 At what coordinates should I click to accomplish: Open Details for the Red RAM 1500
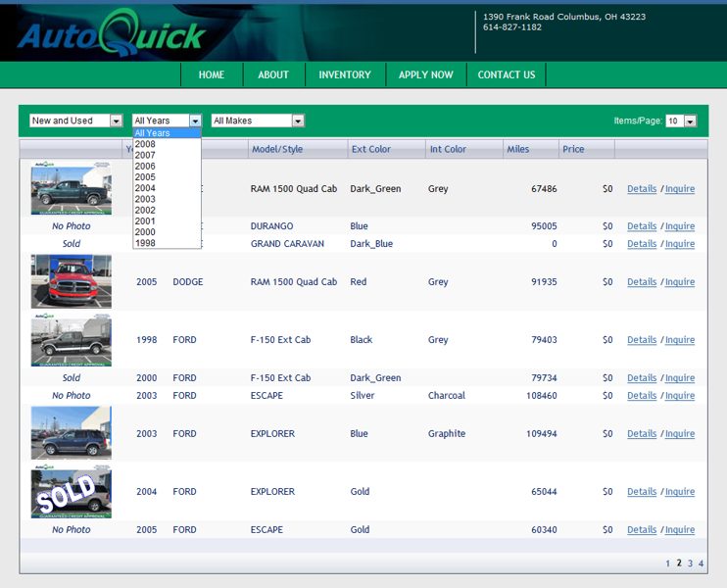pyautogui.click(x=642, y=282)
